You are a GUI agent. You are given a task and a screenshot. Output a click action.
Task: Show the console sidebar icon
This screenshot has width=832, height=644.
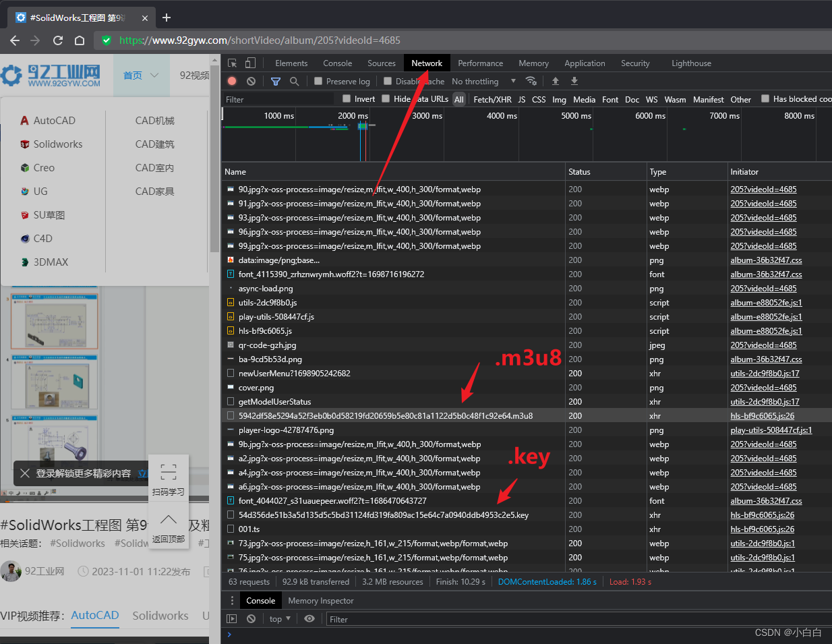tap(232, 619)
